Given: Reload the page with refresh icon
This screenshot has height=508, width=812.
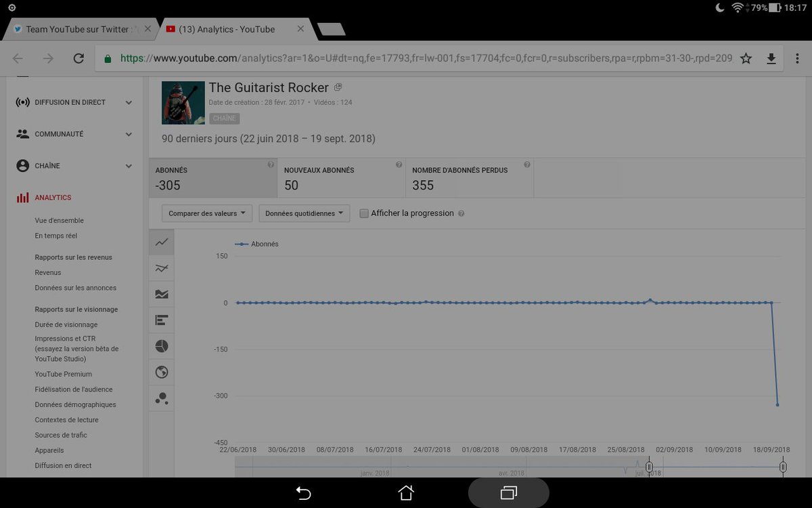Looking at the screenshot, I should click(x=78, y=58).
